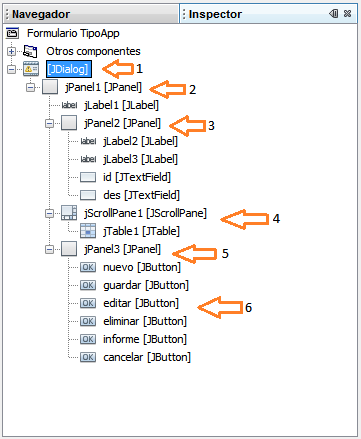Expand the Otros componentes node
This screenshot has height=439, width=361.
(x=11, y=51)
